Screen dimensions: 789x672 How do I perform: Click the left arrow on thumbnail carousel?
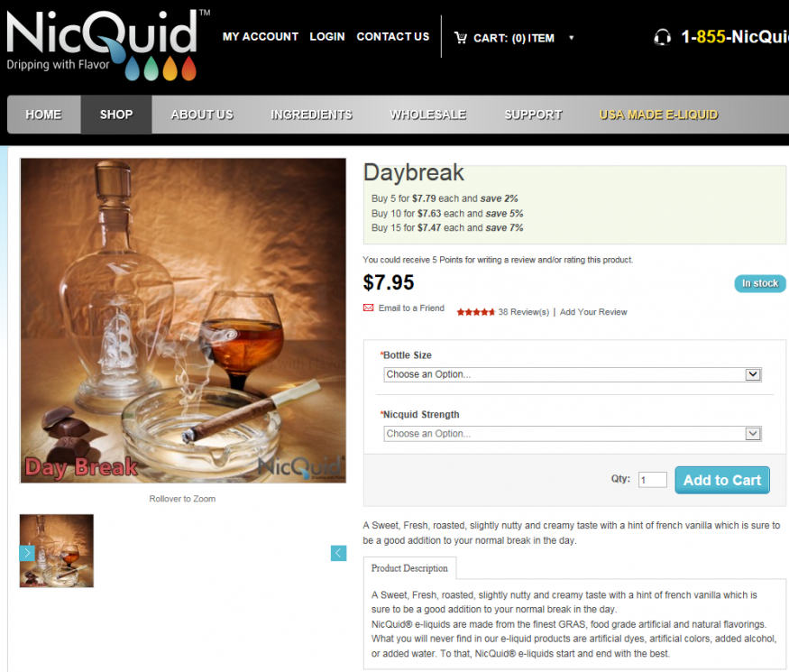click(339, 553)
